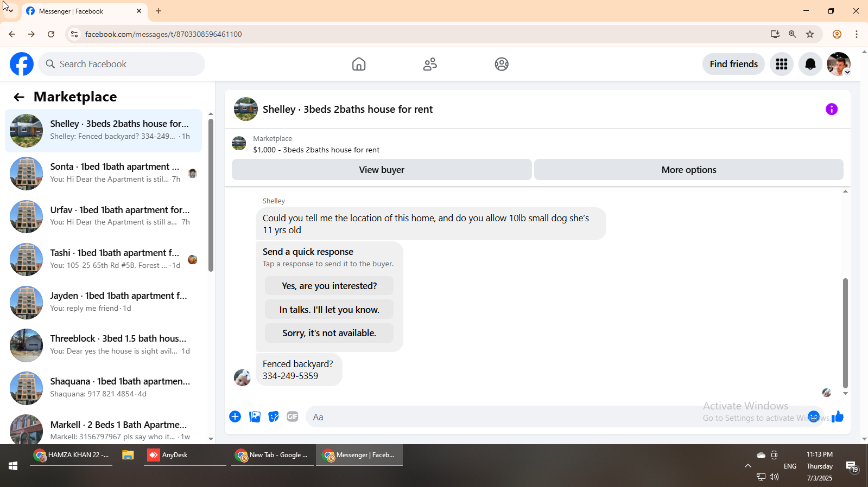The width and height of the screenshot is (868, 487).
Task: Open the Facebook apps menu grid icon
Action: point(782,64)
